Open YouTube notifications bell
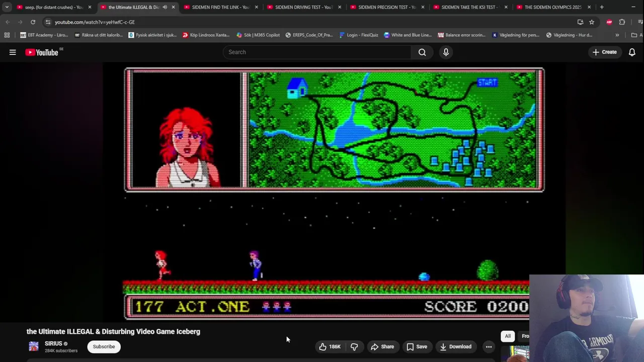644x362 pixels. click(x=632, y=52)
